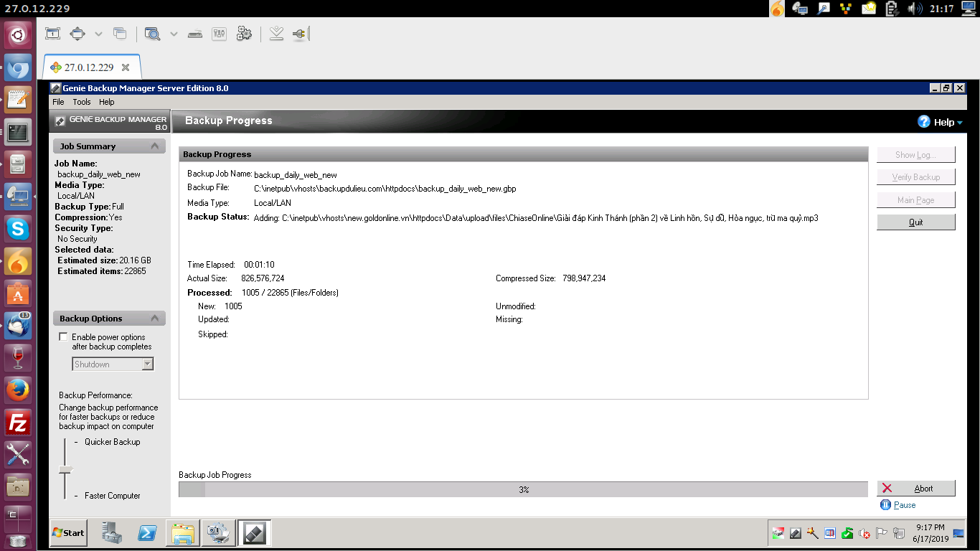
Task: Click the Show Log button
Action: [916, 155]
